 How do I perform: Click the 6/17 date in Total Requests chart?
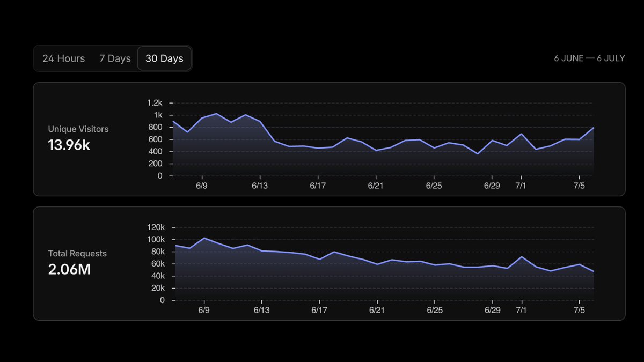pyautogui.click(x=319, y=310)
